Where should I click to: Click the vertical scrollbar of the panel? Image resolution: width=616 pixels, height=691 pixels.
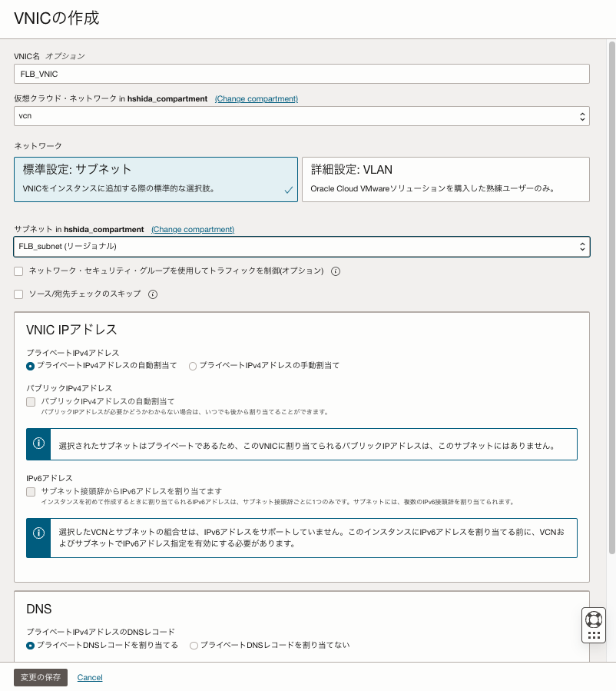611,298
